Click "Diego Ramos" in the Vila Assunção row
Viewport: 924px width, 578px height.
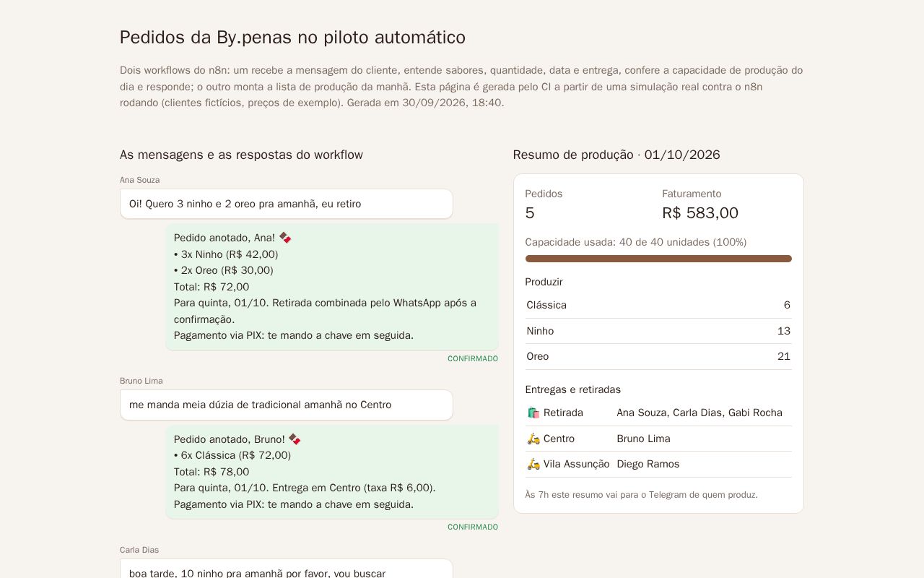point(648,464)
